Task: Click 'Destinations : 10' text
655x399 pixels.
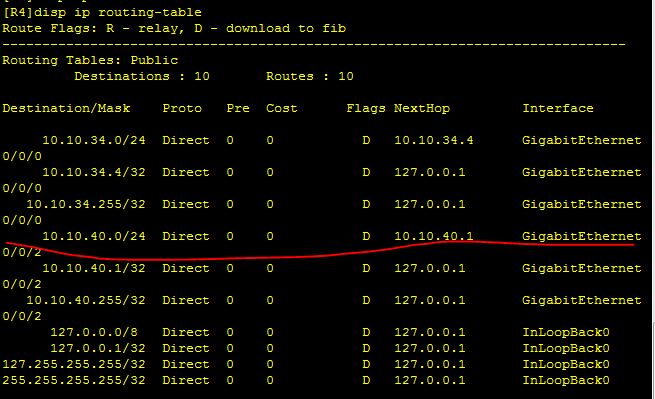Action: point(142,76)
